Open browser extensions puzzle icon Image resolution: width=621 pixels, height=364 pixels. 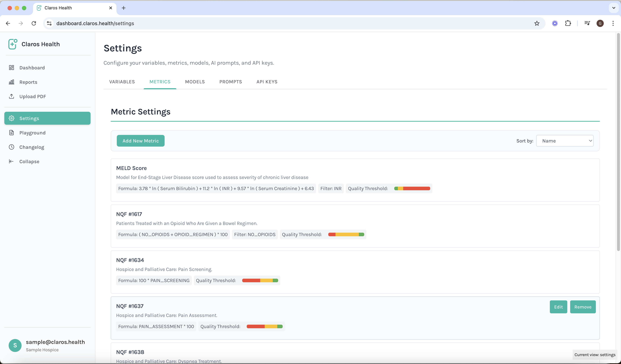pyautogui.click(x=568, y=23)
